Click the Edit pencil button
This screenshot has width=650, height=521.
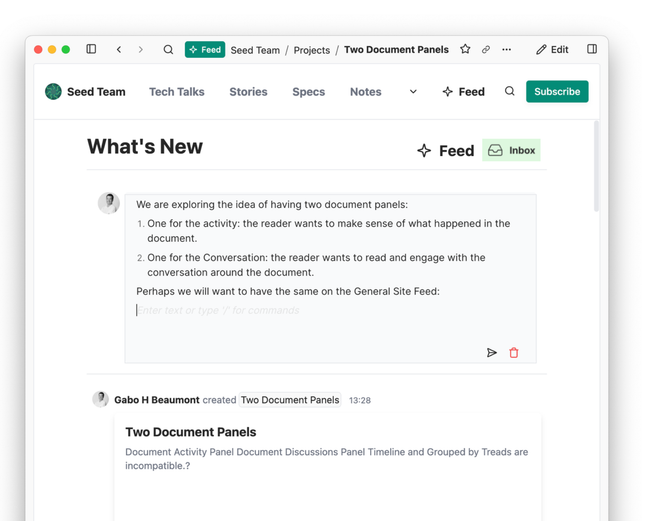click(552, 49)
